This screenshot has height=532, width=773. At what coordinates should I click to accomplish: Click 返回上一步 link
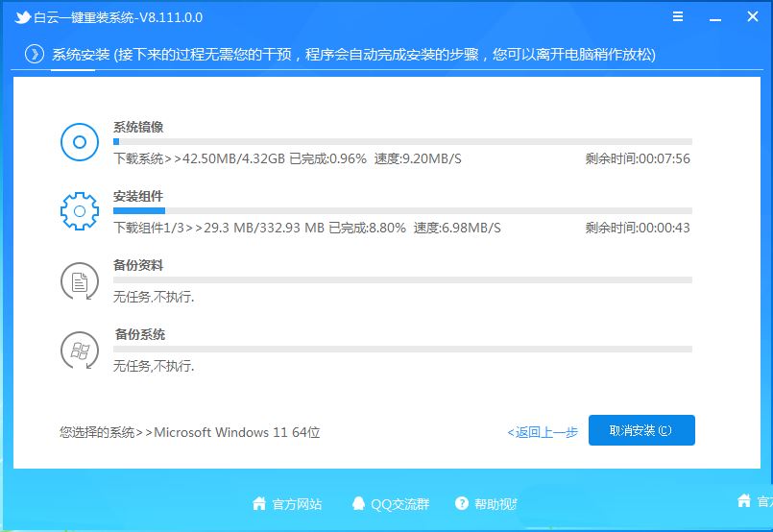[x=543, y=432]
